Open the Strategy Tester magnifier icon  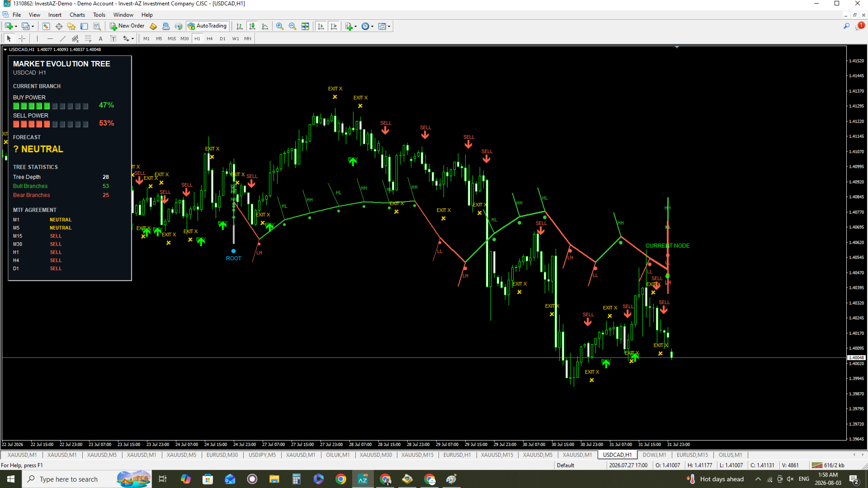(97, 26)
